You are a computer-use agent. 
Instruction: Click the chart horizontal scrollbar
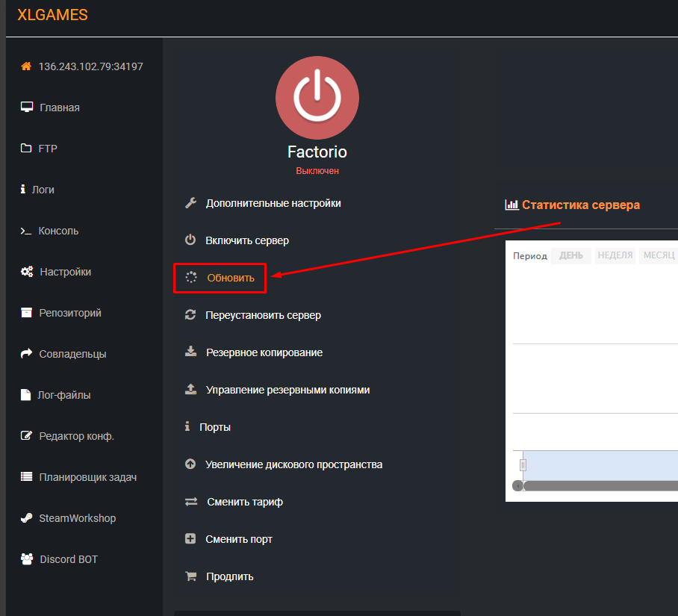[x=597, y=485]
